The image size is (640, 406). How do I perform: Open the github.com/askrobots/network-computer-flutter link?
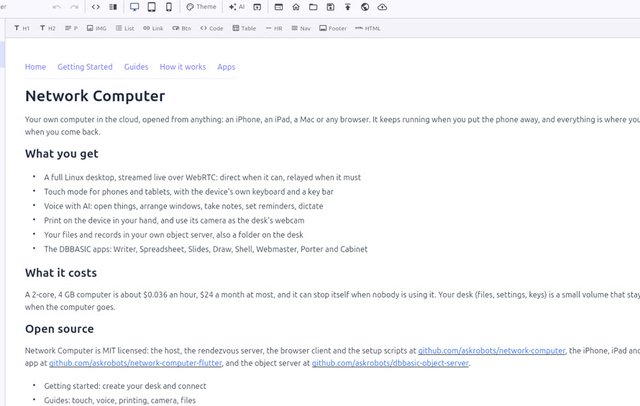(x=136, y=363)
